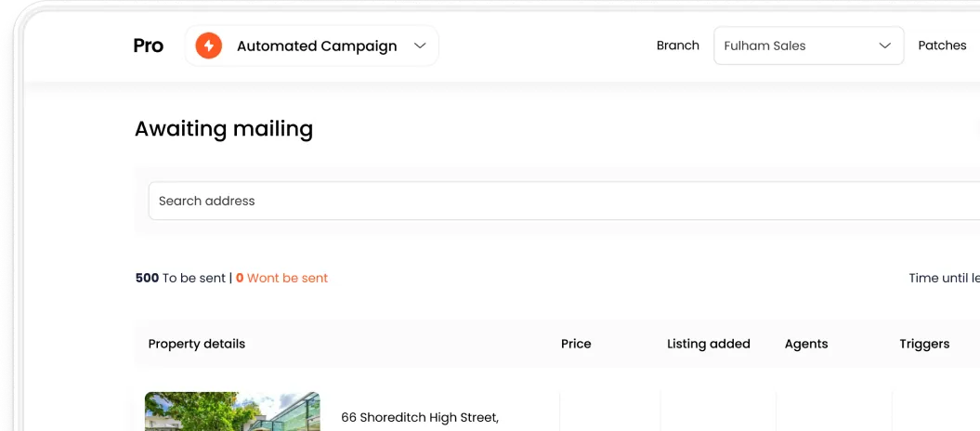Viewport: 980px width, 431px height.
Task: Expand the chevron beside Automated Campaign
Action: [420, 46]
